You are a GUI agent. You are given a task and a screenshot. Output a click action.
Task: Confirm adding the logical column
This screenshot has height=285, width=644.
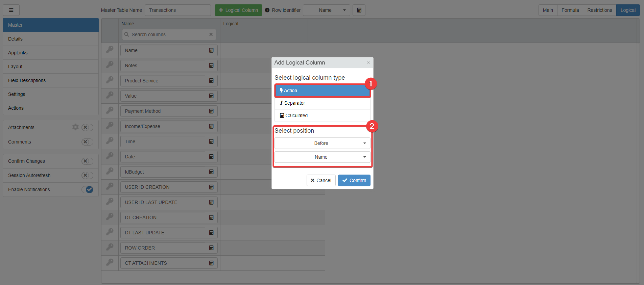(354, 180)
